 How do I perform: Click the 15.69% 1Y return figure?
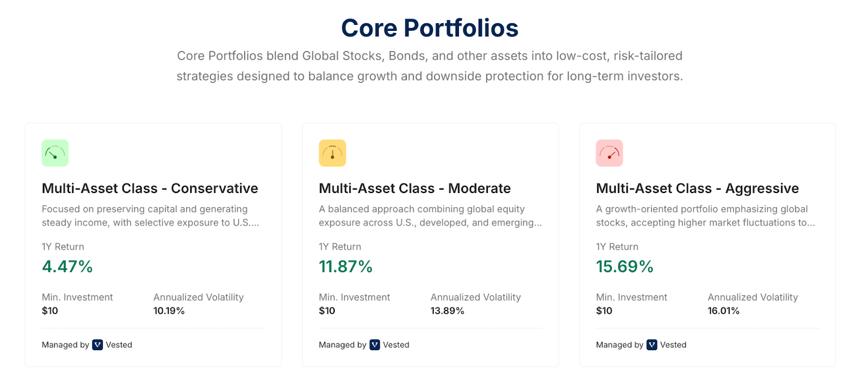[624, 267]
